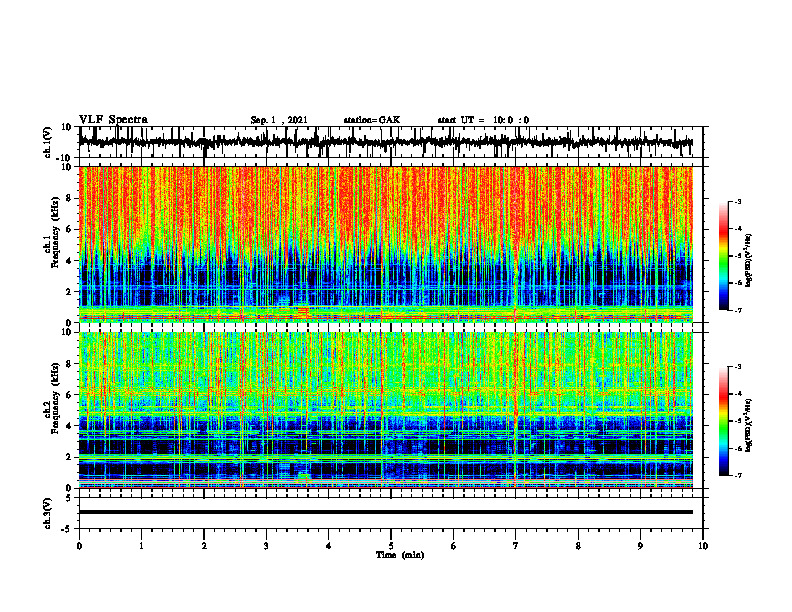Viewport: 792px width, 612px height.
Task: Click the "-5" tick on ch.3(V) axis
Action: point(68,529)
